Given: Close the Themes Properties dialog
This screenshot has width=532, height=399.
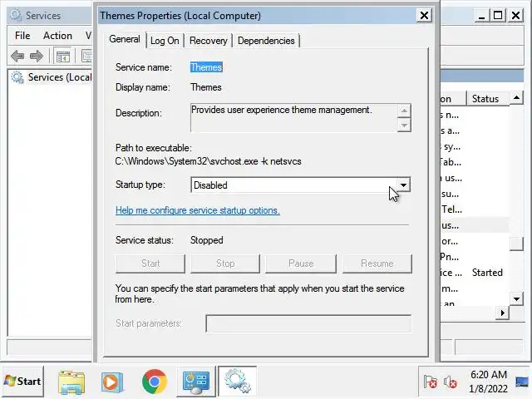Looking at the screenshot, I should click(x=424, y=15).
